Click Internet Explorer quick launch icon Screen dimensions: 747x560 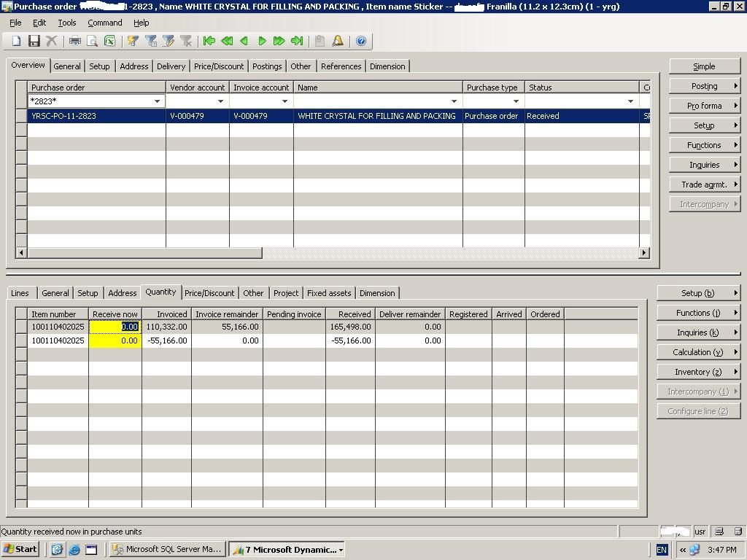(x=74, y=550)
